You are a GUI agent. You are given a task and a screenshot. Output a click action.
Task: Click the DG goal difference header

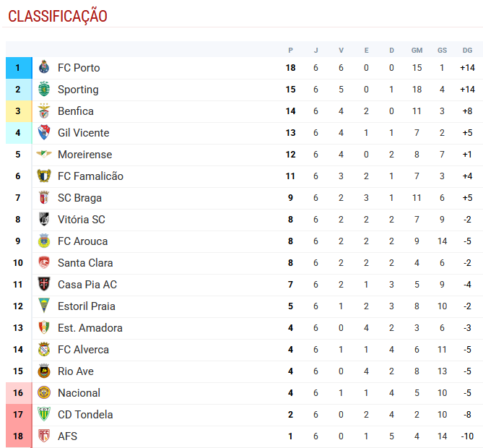click(x=467, y=50)
